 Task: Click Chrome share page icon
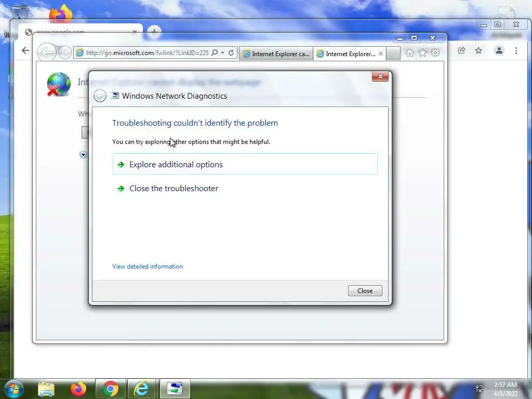pyautogui.click(x=461, y=50)
